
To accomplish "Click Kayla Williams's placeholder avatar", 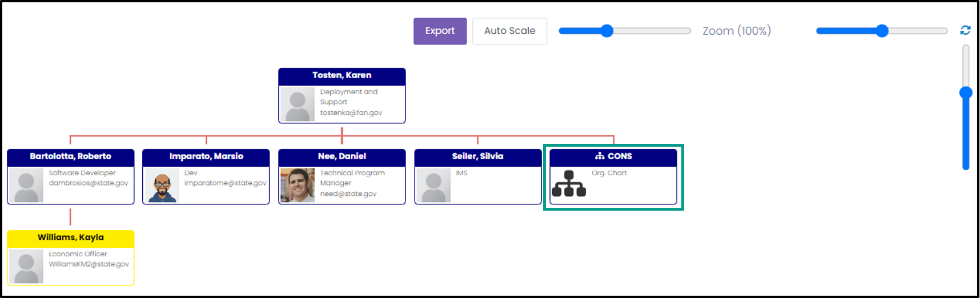I will pos(26,266).
